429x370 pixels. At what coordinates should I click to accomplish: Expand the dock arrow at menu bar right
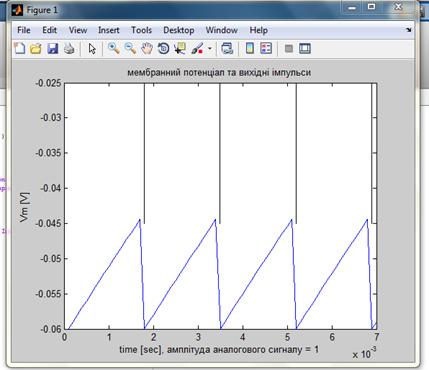[409, 30]
